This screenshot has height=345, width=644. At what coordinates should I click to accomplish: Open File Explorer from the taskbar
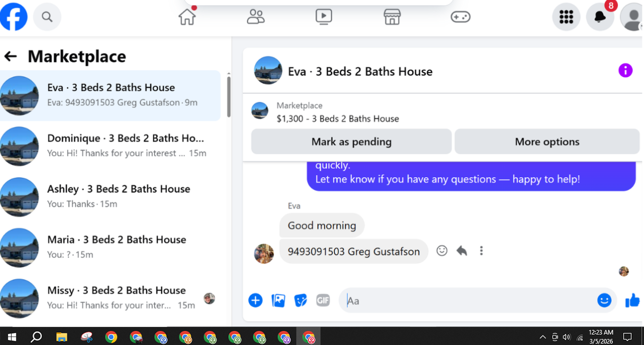pyautogui.click(x=62, y=337)
